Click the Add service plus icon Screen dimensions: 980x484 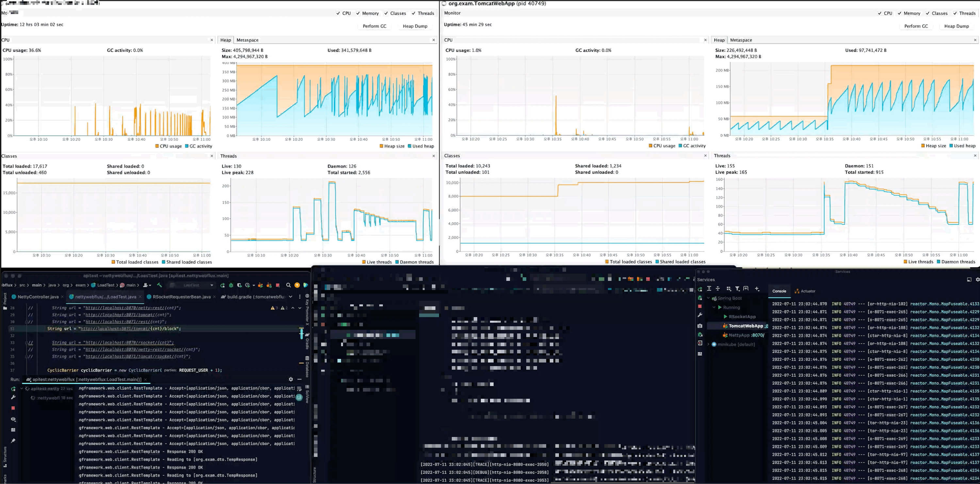pos(757,289)
